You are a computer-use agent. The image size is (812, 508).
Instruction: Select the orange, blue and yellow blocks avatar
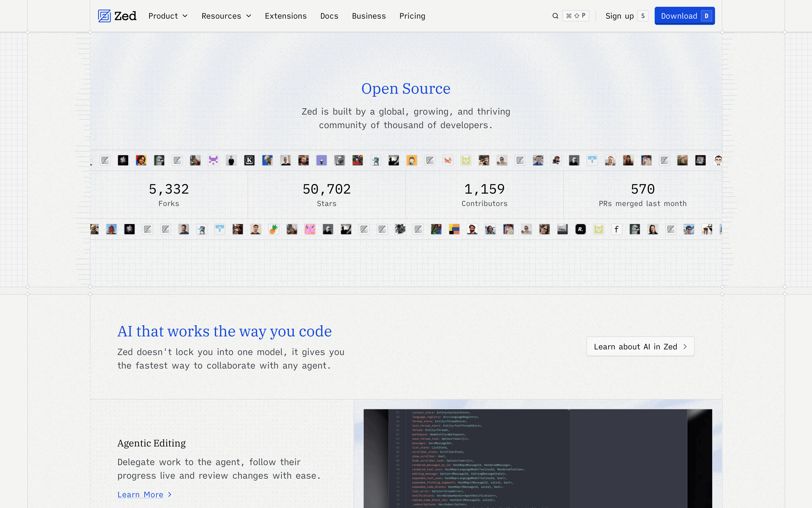point(454,229)
